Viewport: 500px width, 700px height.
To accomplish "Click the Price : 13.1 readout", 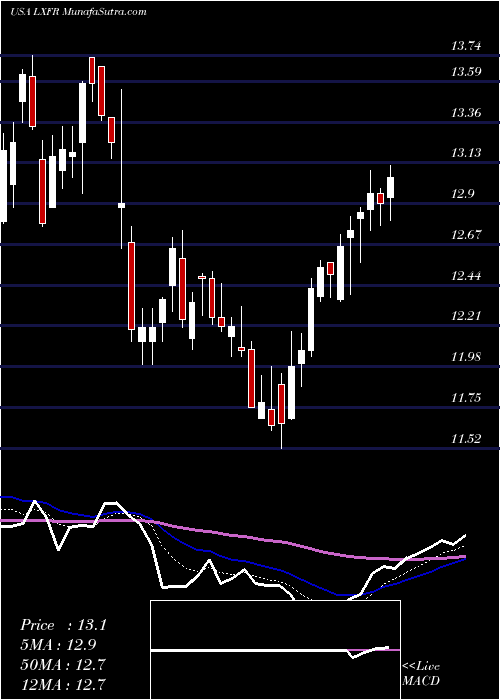I will click(x=63, y=625).
